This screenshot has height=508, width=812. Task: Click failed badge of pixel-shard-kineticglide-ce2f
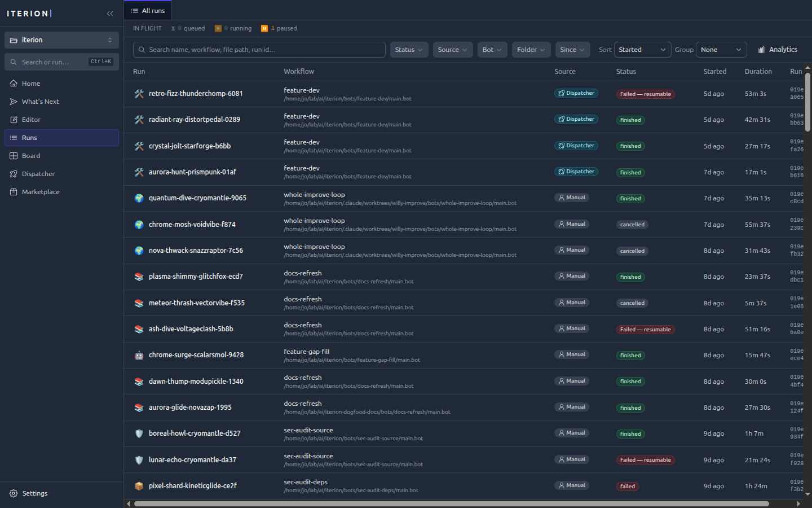627,487
